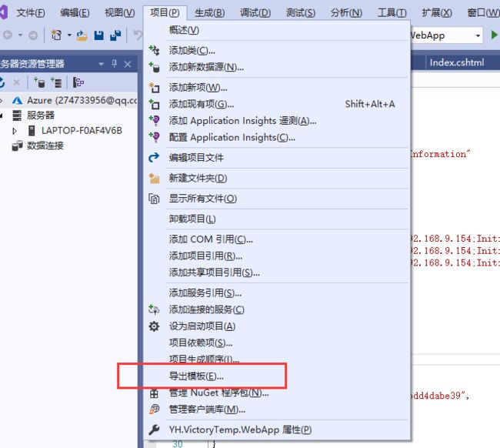This screenshot has height=448, width=500.
Task: Open the WebApp startup project dropdown
Action: pyautogui.click(x=478, y=35)
